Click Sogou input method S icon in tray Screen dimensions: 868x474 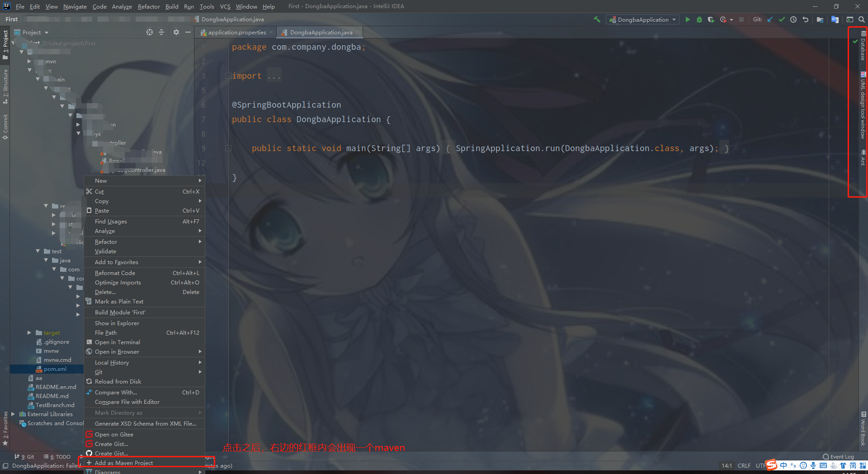(772, 465)
